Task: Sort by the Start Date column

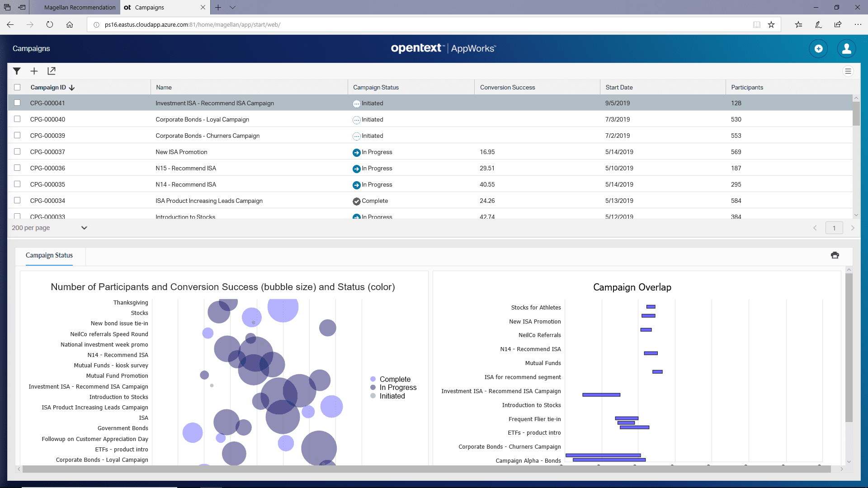Action: 619,87
